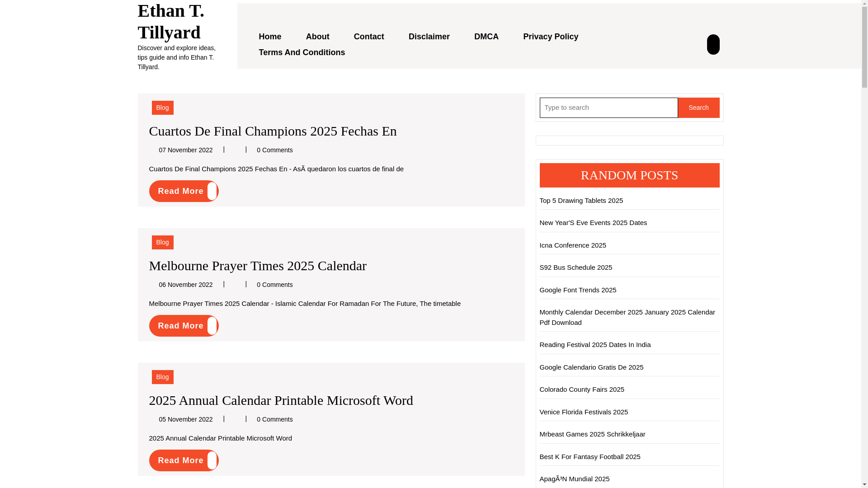
Task: Open Terms And Conditions page
Action: [x=302, y=52]
